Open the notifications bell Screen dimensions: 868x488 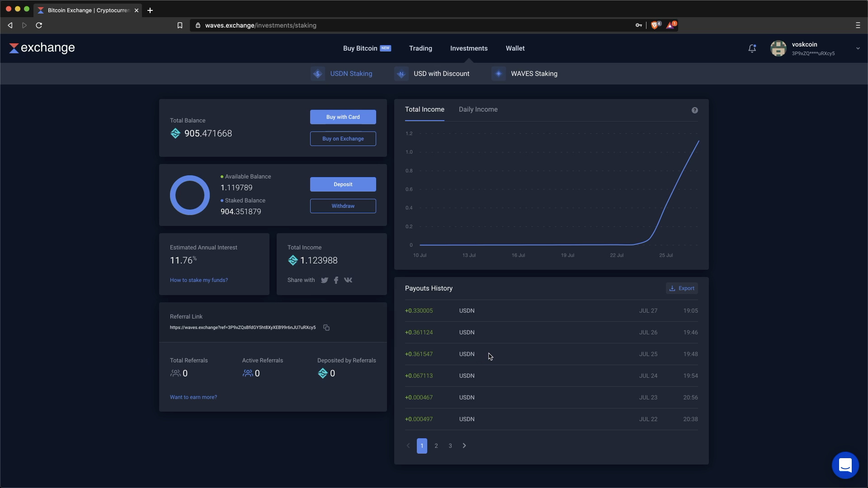click(752, 48)
